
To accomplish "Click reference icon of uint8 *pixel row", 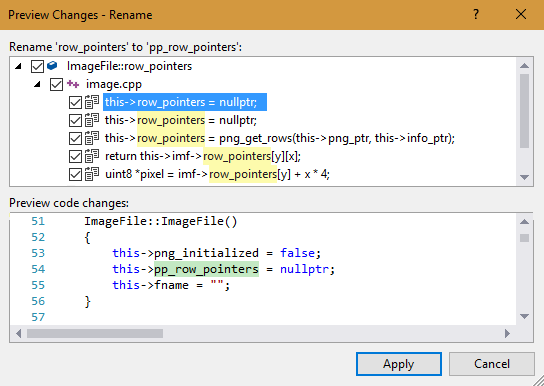I will (92, 174).
